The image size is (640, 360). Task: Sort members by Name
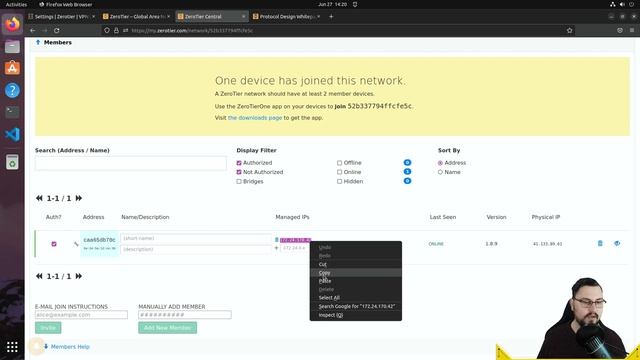click(440, 172)
